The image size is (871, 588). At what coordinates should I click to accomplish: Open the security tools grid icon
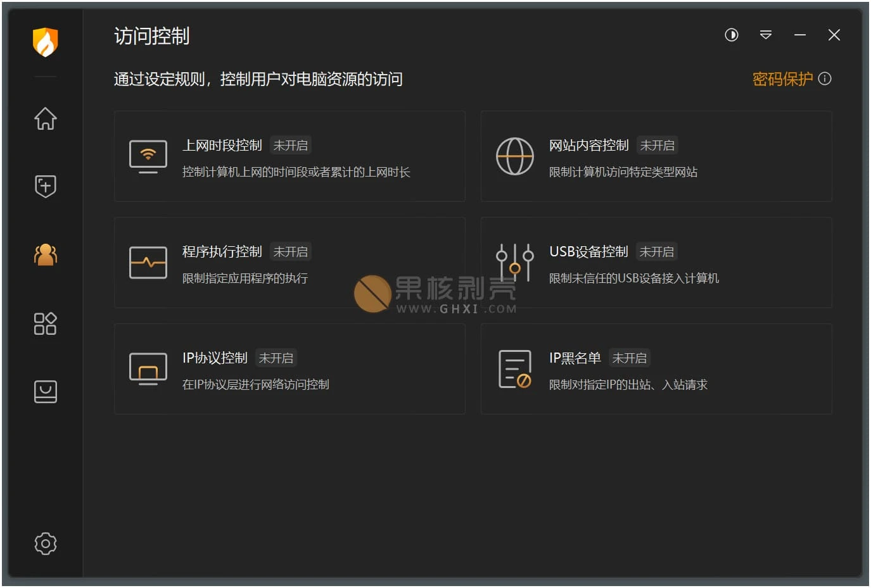pyautogui.click(x=45, y=323)
